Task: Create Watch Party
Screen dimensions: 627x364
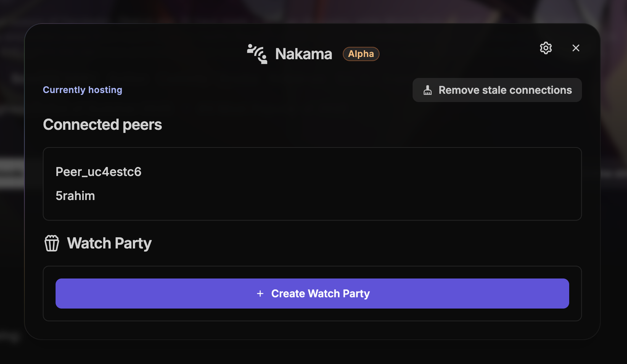Action: coord(312,293)
